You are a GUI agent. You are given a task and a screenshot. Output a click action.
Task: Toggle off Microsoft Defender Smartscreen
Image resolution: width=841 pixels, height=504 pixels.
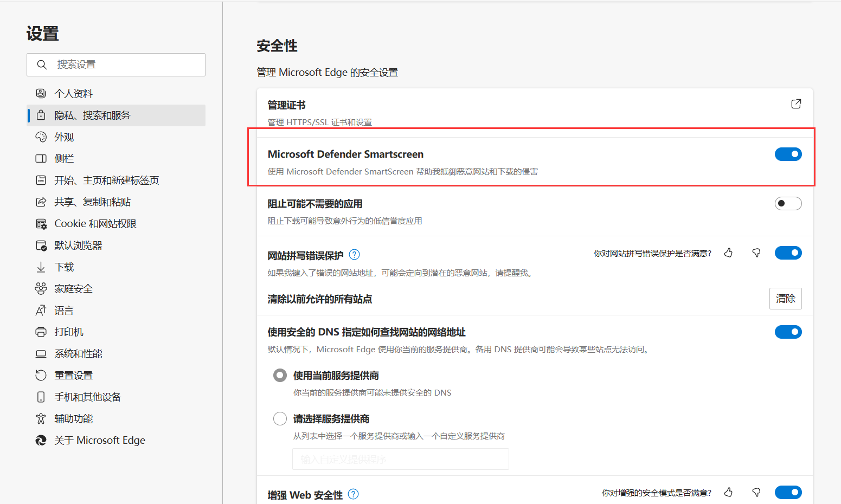coord(788,154)
